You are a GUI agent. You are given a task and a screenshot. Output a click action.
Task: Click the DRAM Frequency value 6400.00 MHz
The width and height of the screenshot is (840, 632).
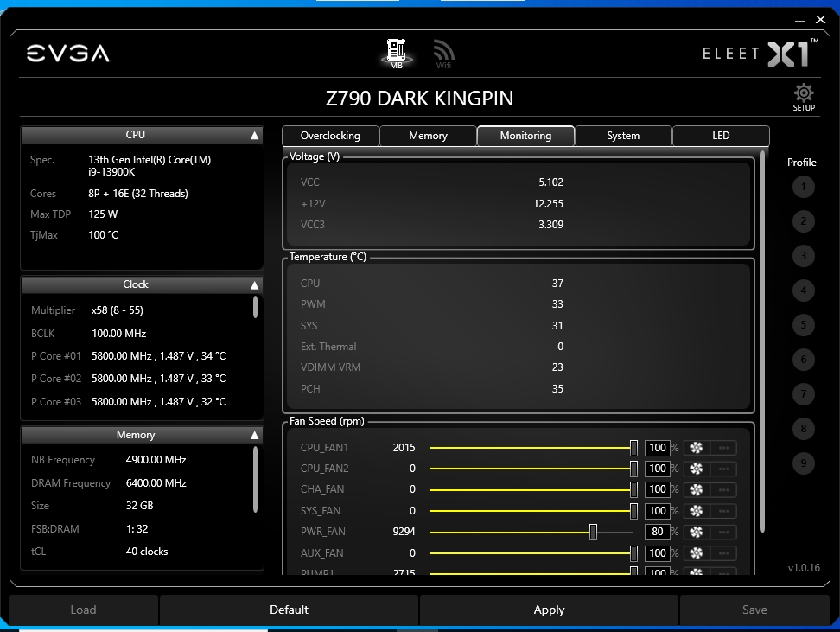[x=156, y=483]
